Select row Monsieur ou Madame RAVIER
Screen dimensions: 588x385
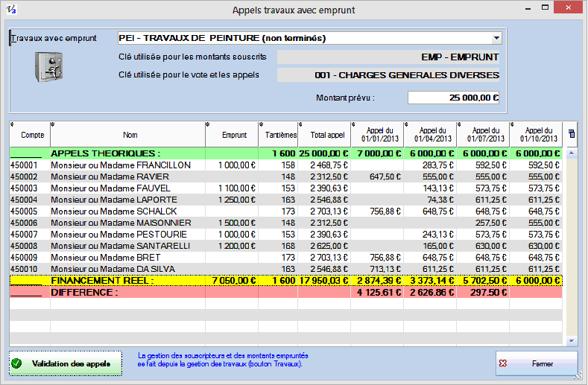pyautogui.click(x=285, y=176)
